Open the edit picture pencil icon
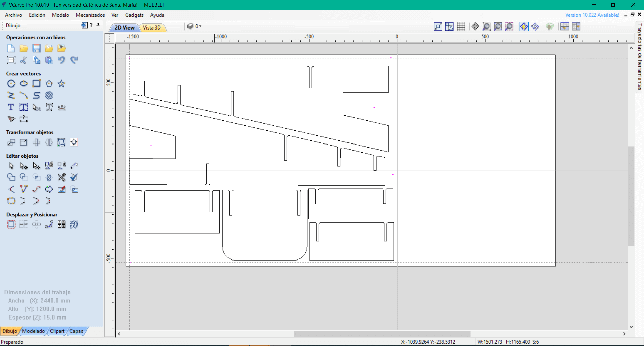The width and height of the screenshot is (644, 346). pyautogui.click(x=62, y=189)
